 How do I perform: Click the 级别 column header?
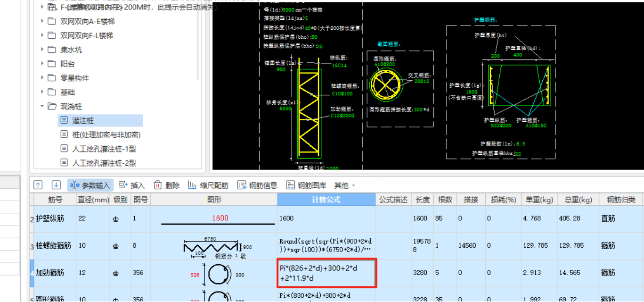tap(121, 200)
